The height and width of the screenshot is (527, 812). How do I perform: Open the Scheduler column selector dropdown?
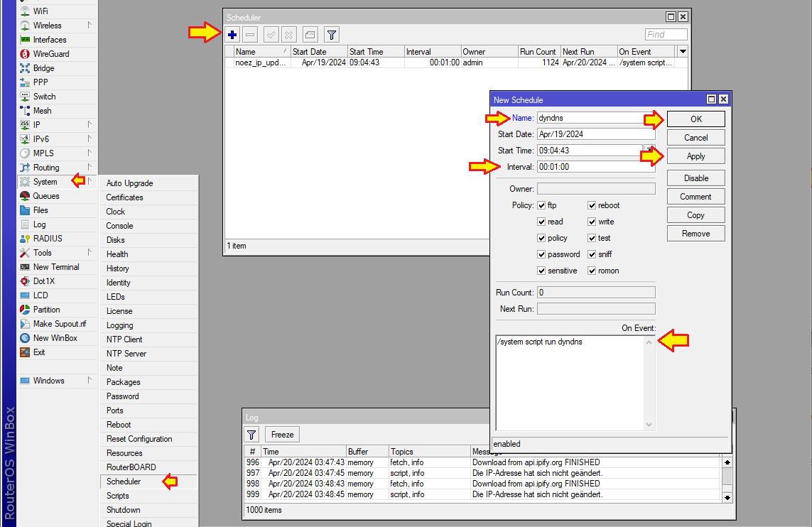tap(683, 52)
